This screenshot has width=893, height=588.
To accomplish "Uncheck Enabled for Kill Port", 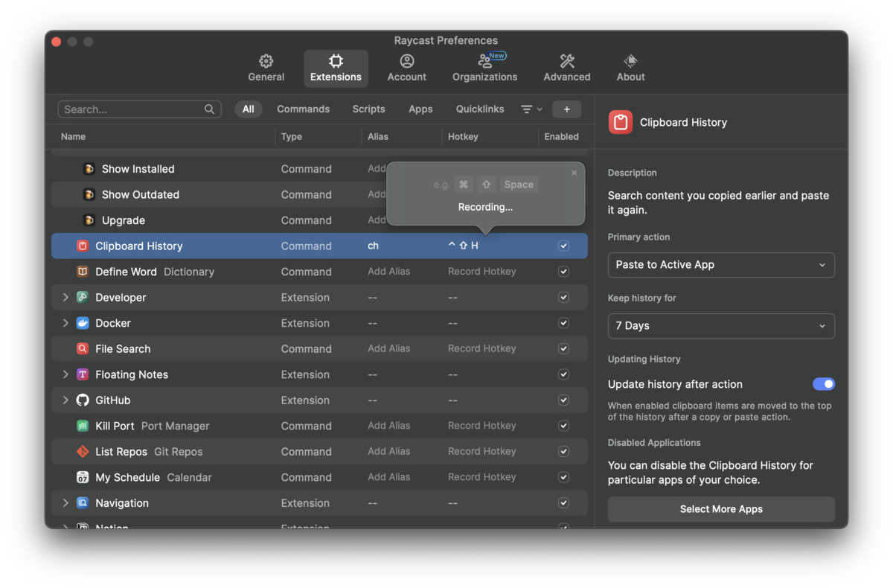I will pyautogui.click(x=563, y=426).
